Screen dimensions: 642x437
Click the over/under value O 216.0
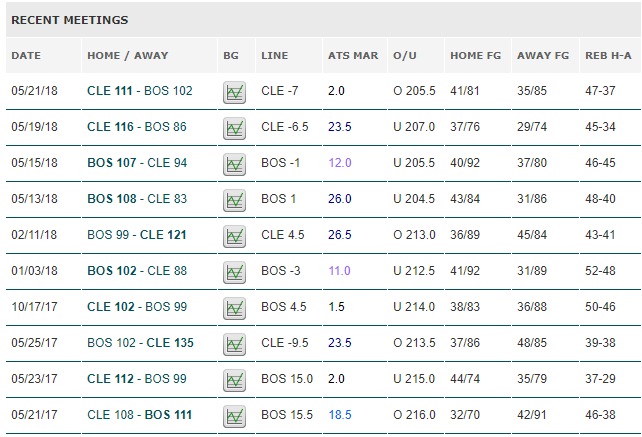pos(414,415)
